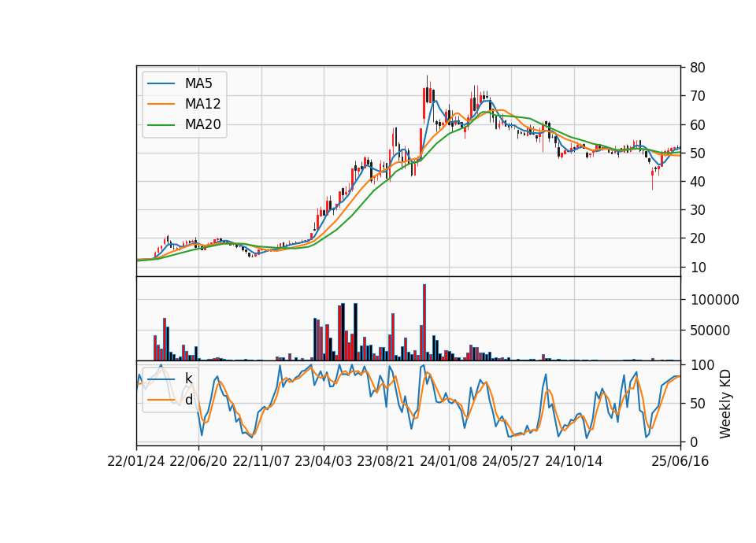Click the orange MA12 legend line sample

pyautogui.click(x=161, y=104)
